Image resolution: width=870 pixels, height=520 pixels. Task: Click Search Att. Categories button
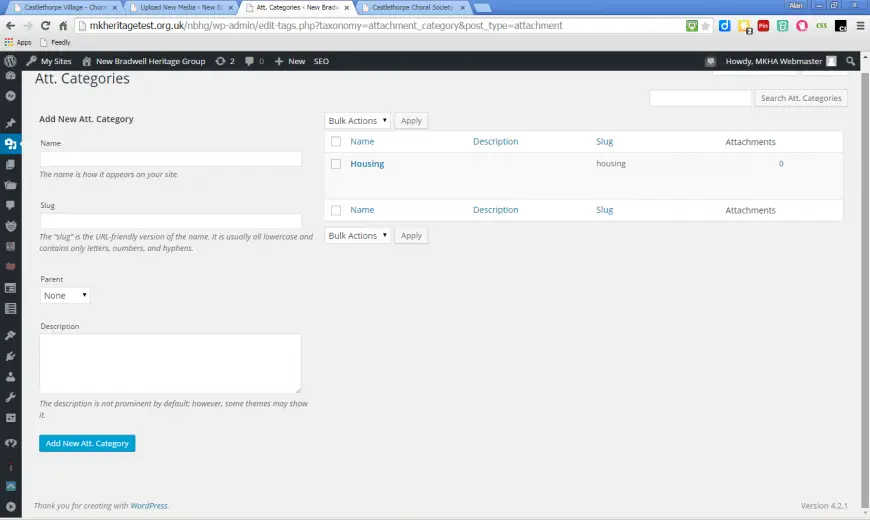click(x=801, y=98)
